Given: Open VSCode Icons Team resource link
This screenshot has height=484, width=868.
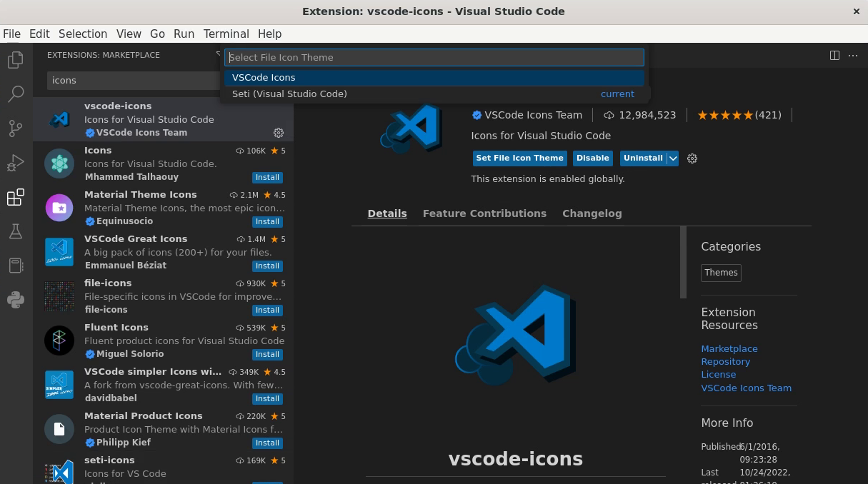Looking at the screenshot, I should click(x=747, y=388).
